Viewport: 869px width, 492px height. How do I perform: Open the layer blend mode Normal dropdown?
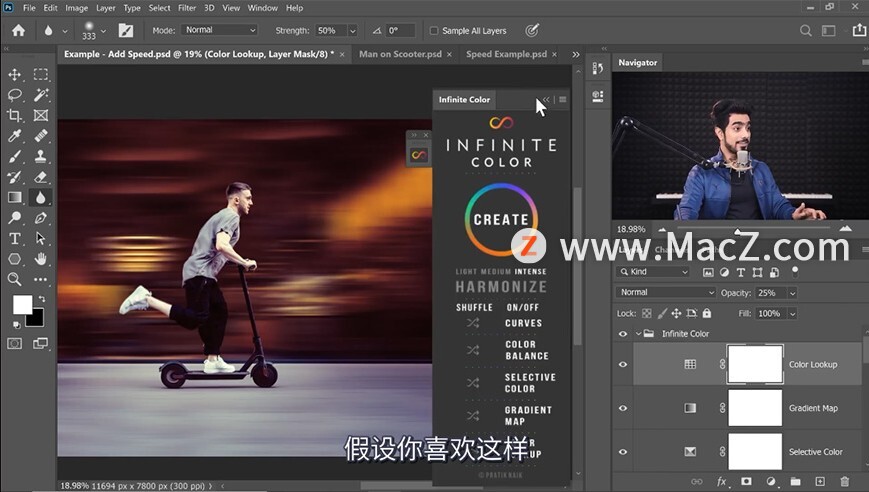(x=666, y=292)
